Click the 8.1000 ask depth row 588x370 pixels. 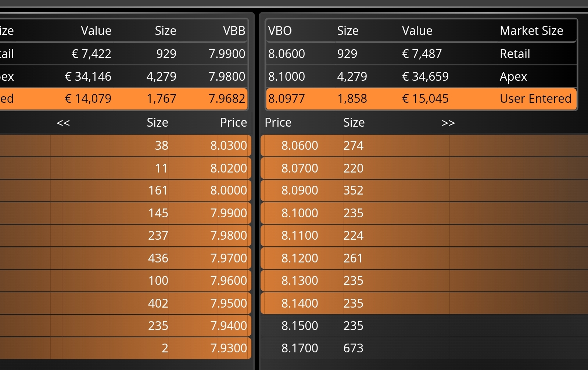[300, 213]
